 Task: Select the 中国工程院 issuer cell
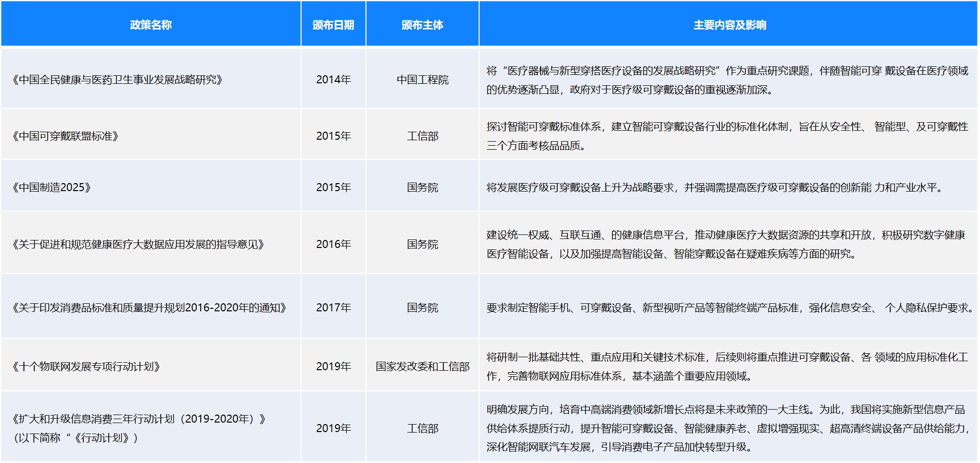[x=422, y=80]
